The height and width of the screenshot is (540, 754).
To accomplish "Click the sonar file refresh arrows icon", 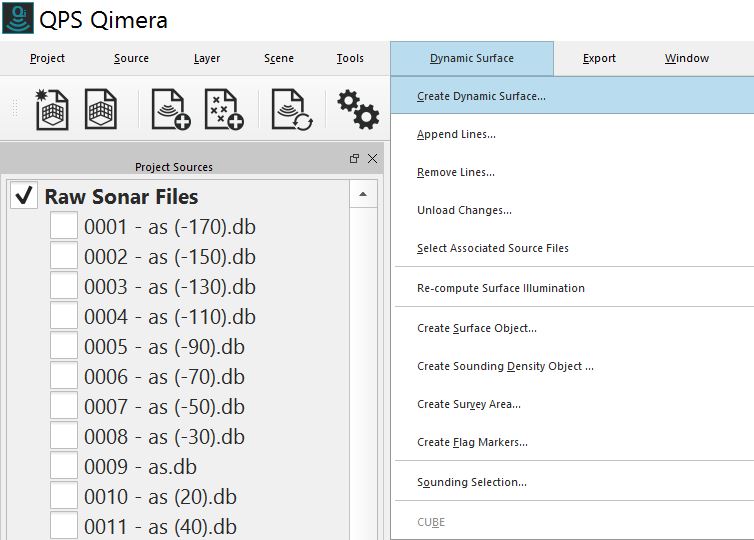I will (292, 110).
